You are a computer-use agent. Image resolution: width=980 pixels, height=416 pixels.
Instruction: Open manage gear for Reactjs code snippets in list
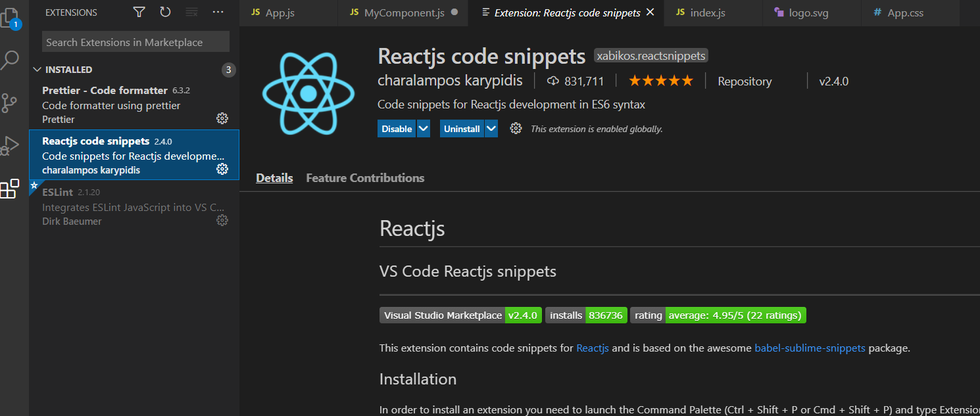point(222,169)
